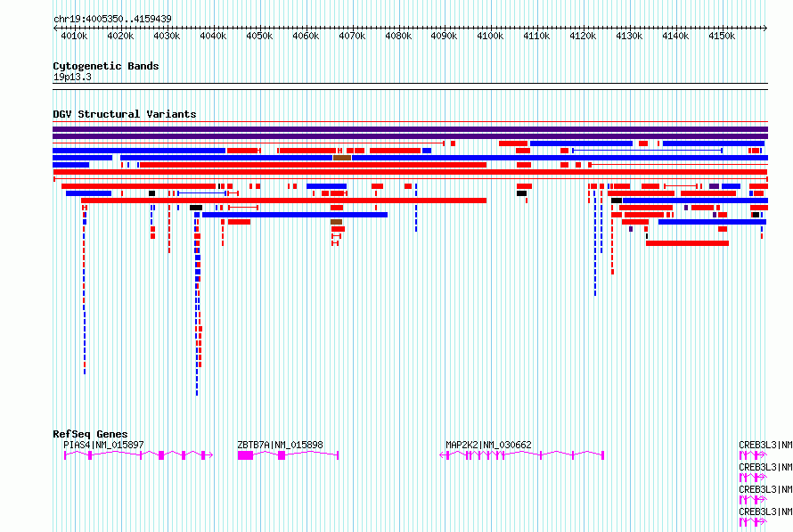Click the 4130k ruler label

(x=629, y=36)
